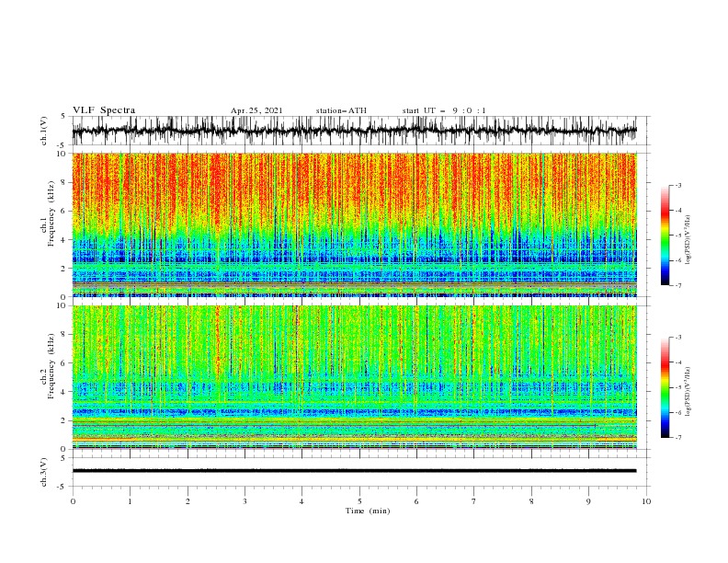The height and width of the screenshot is (563, 728).
Task: Click the "10" tick on the time axis
Action: point(646,501)
